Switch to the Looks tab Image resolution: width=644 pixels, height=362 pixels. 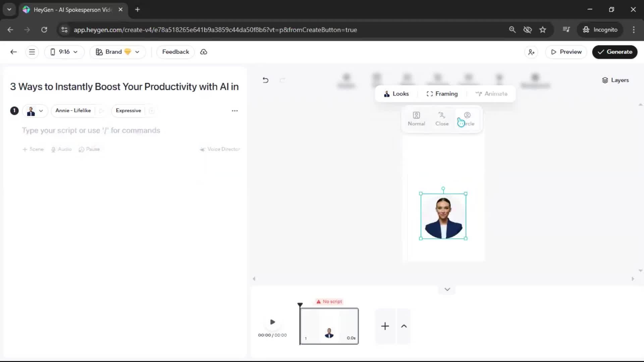click(396, 94)
